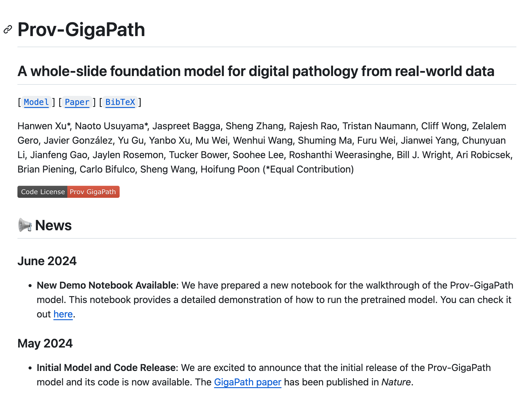Click the Code License badge label
The image size is (532, 395).
click(x=42, y=192)
